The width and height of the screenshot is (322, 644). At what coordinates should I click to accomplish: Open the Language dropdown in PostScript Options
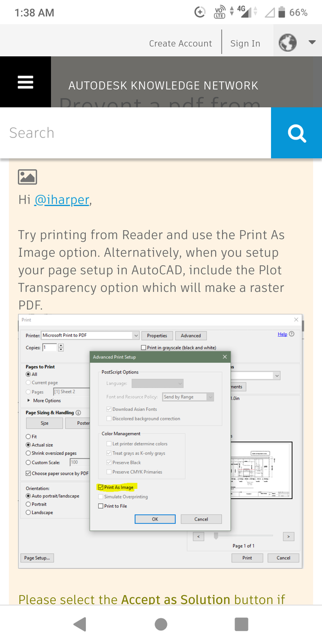pos(157,383)
